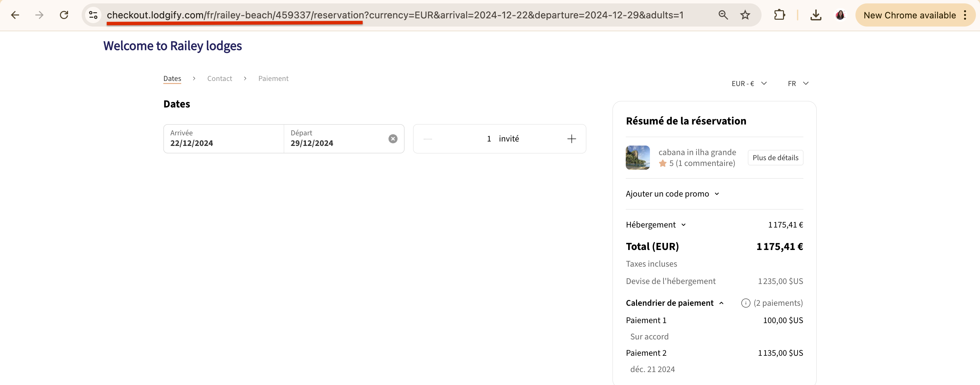Open the browser Extensions puzzle icon
Image resolution: width=980 pixels, height=385 pixels.
pos(780,15)
